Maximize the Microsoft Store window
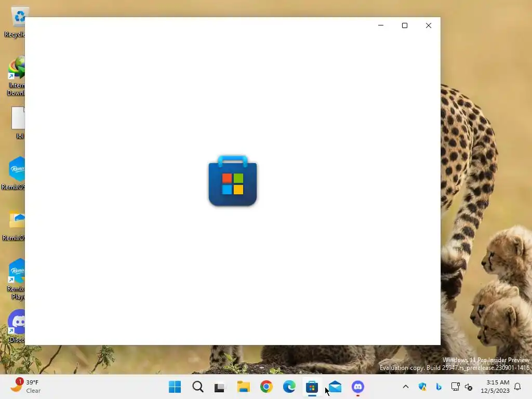The height and width of the screenshot is (399, 532). coord(404,25)
